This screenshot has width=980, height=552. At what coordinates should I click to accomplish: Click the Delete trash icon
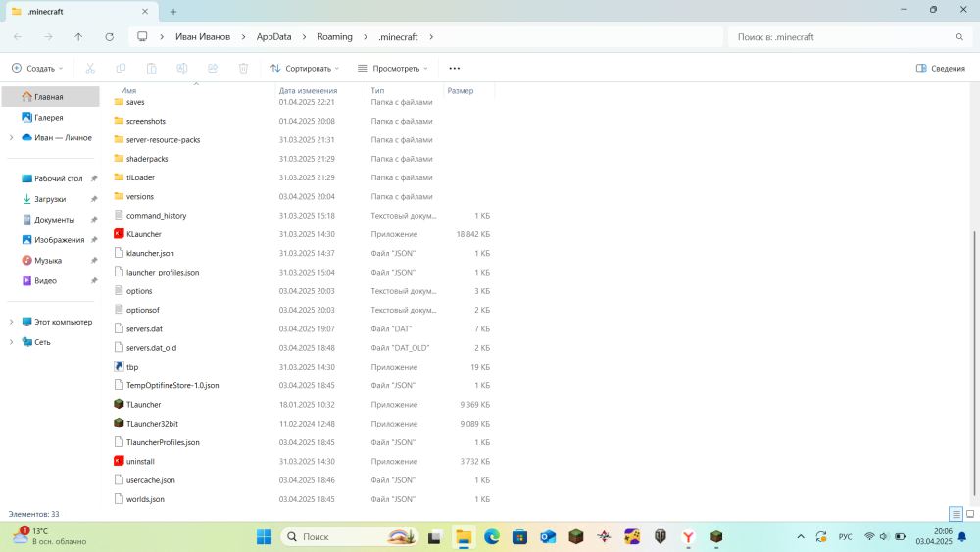pos(243,68)
